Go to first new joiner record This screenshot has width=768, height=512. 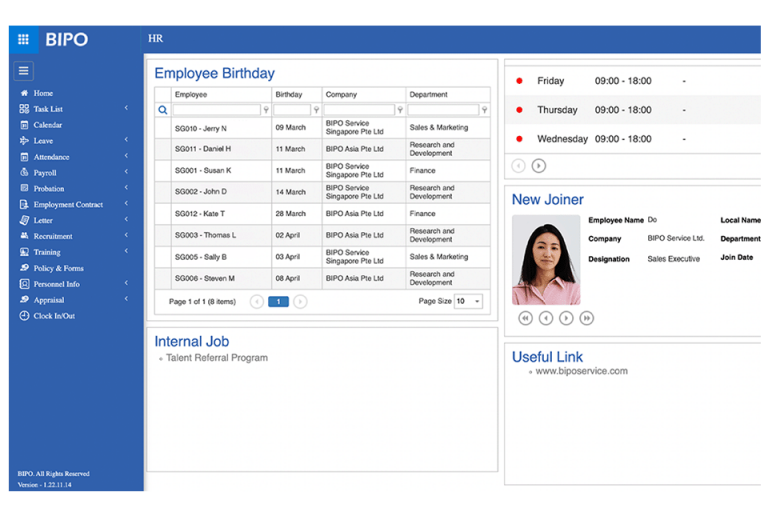526,318
